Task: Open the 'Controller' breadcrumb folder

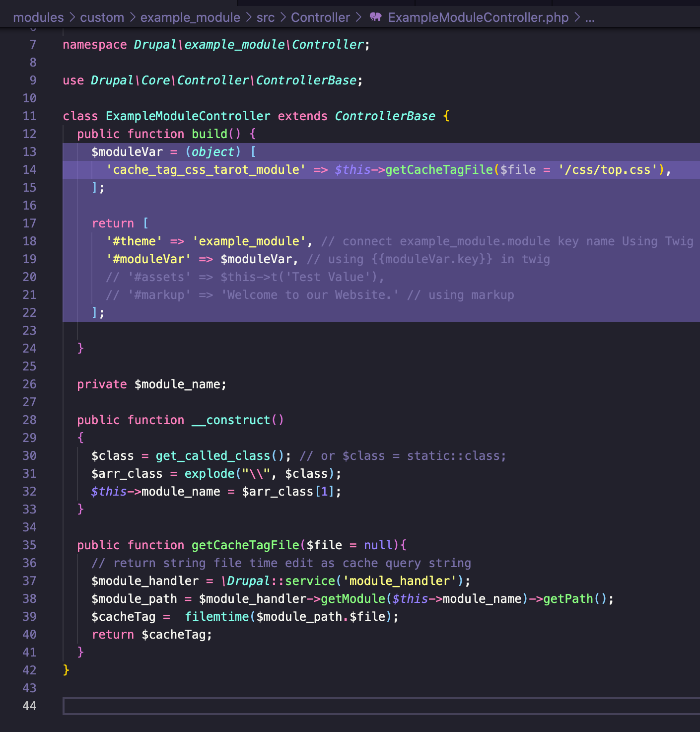Action: 320,17
